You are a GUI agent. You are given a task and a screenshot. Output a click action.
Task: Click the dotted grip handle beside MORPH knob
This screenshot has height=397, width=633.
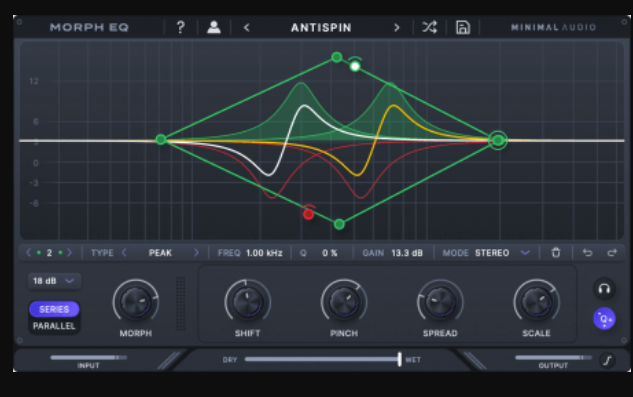[x=180, y=304]
